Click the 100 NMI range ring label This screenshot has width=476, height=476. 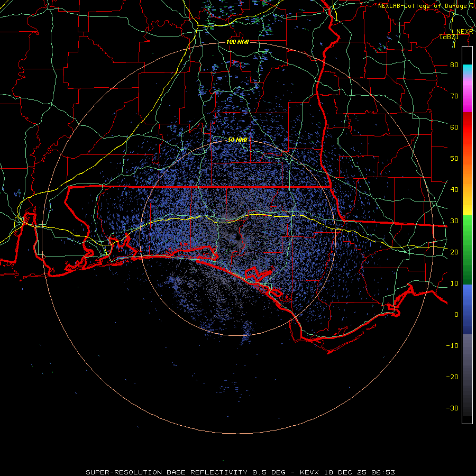pos(237,42)
